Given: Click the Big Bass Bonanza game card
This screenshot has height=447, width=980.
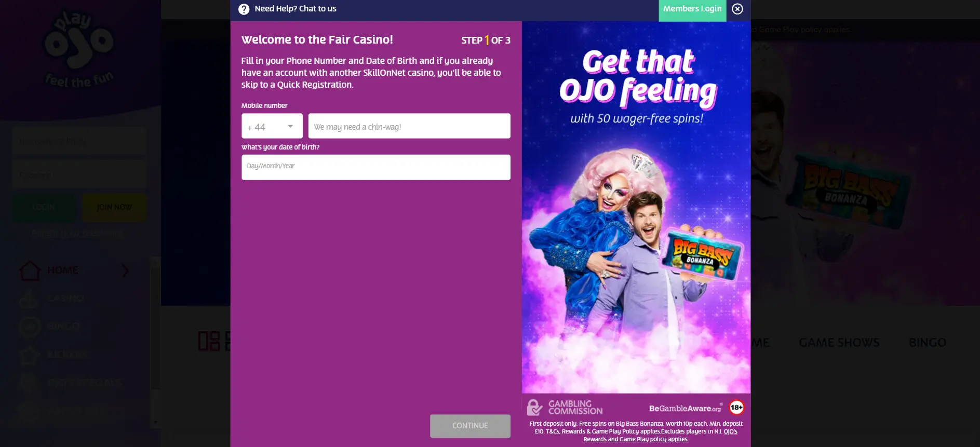Looking at the screenshot, I should 701,254.
